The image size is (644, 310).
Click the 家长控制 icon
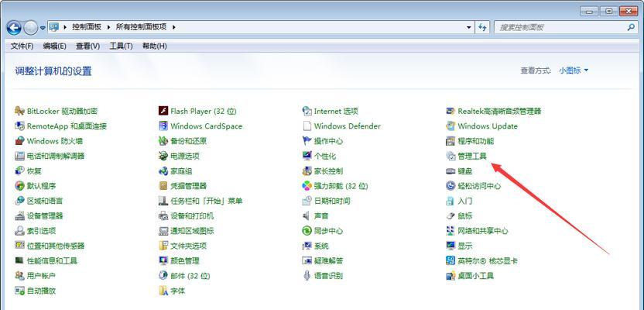click(x=307, y=171)
